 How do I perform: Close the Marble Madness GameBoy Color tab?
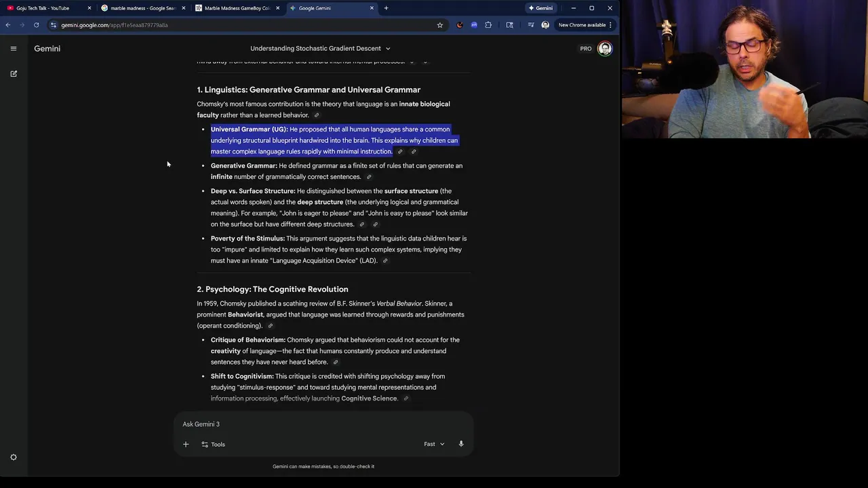pyautogui.click(x=277, y=8)
